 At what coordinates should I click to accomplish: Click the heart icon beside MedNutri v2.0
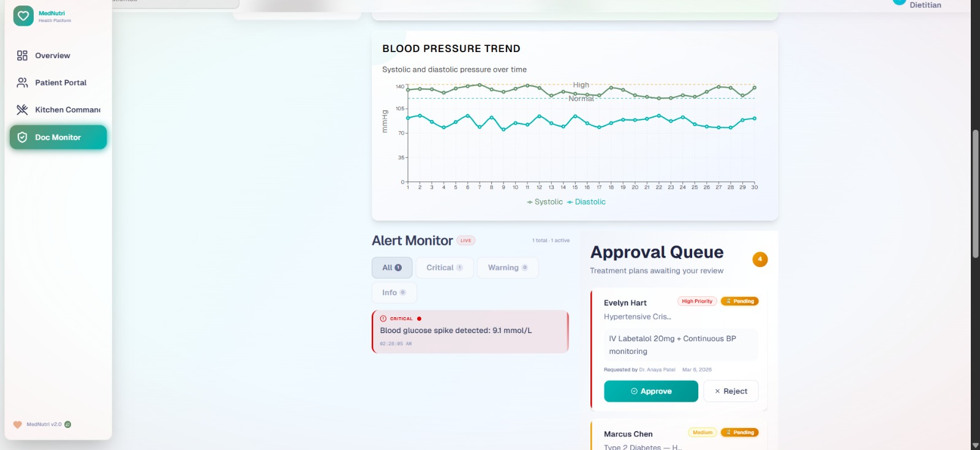coord(17,424)
